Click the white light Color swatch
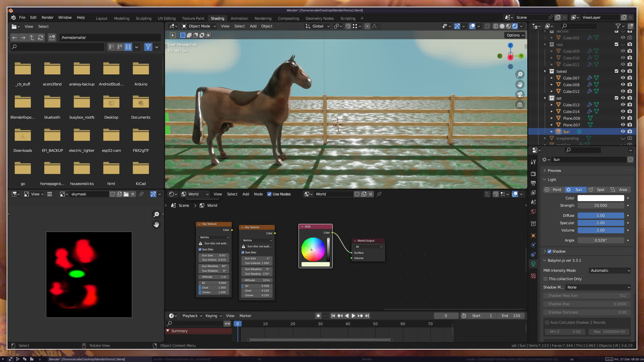Viewport: 644px width, 362px height. coord(600,198)
